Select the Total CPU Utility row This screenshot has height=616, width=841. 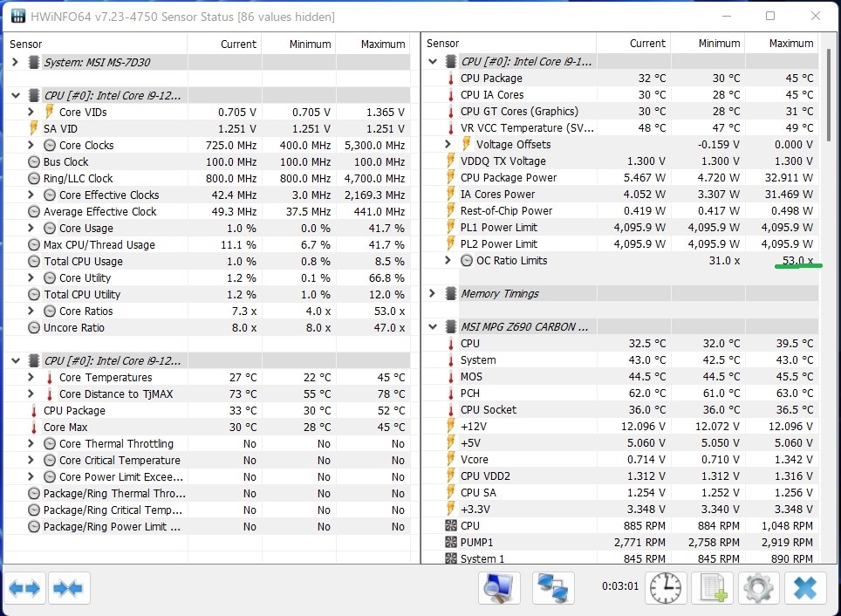point(207,294)
